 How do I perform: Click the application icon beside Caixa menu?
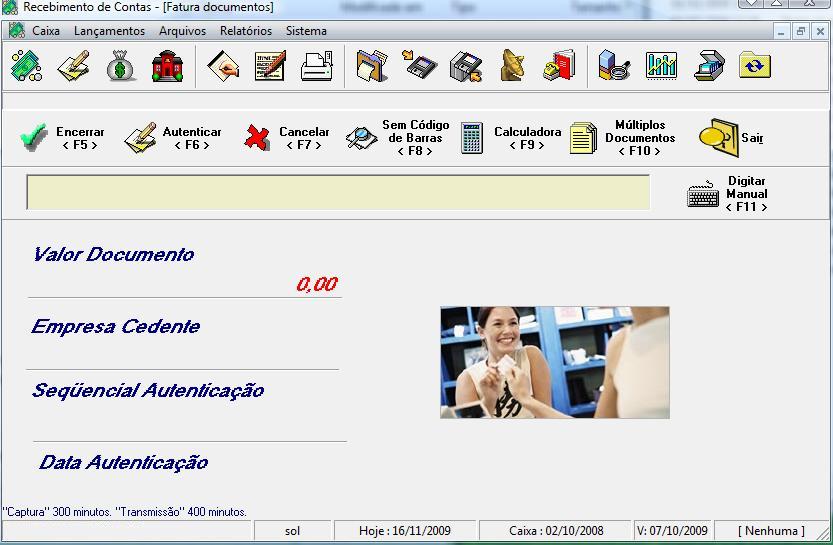click(16, 30)
